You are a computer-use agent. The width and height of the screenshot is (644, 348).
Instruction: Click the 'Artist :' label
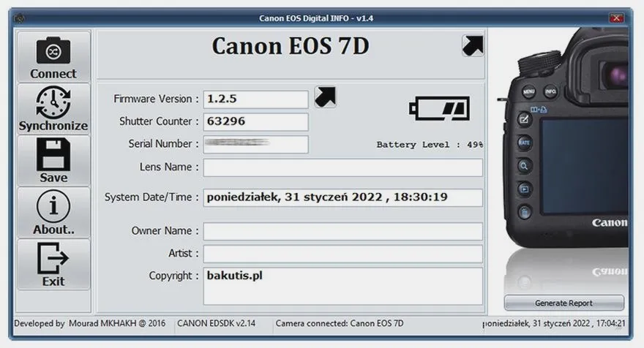click(184, 253)
